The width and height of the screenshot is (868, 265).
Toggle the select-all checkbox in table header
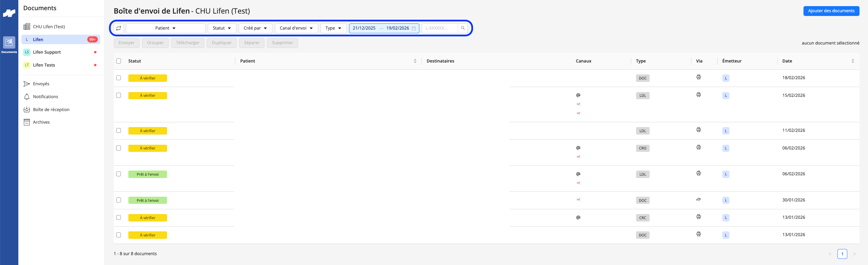tap(119, 61)
